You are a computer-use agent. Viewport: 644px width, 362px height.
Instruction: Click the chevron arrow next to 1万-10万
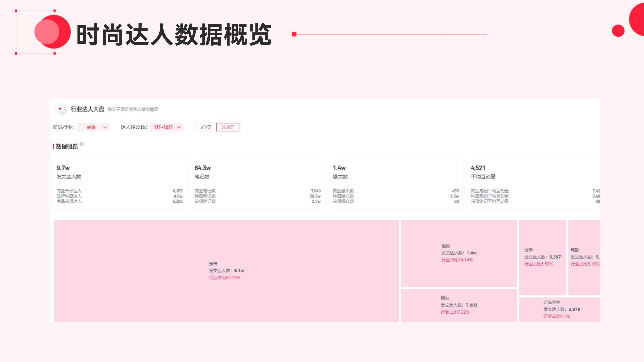pyautogui.click(x=179, y=127)
